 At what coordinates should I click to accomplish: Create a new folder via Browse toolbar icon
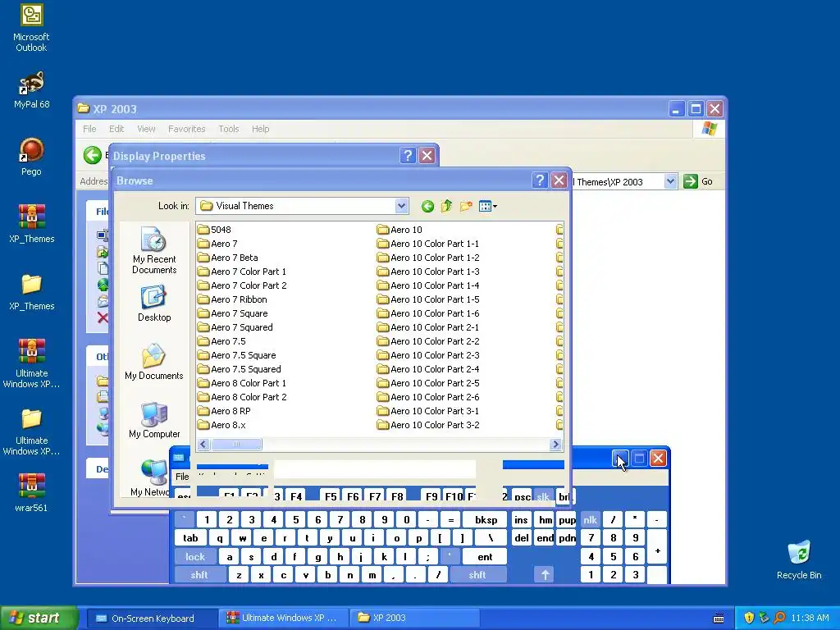[x=466, y=206]
